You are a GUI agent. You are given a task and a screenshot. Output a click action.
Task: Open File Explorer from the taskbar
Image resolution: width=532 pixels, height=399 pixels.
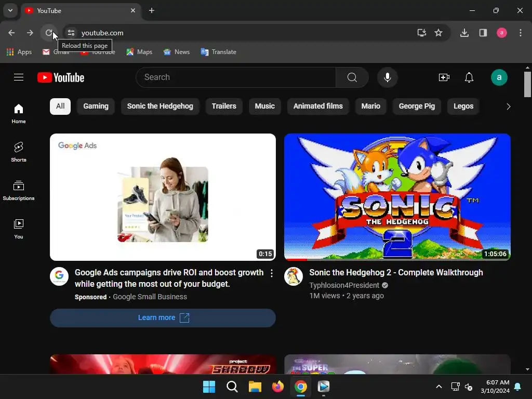[x=255, y=387]
